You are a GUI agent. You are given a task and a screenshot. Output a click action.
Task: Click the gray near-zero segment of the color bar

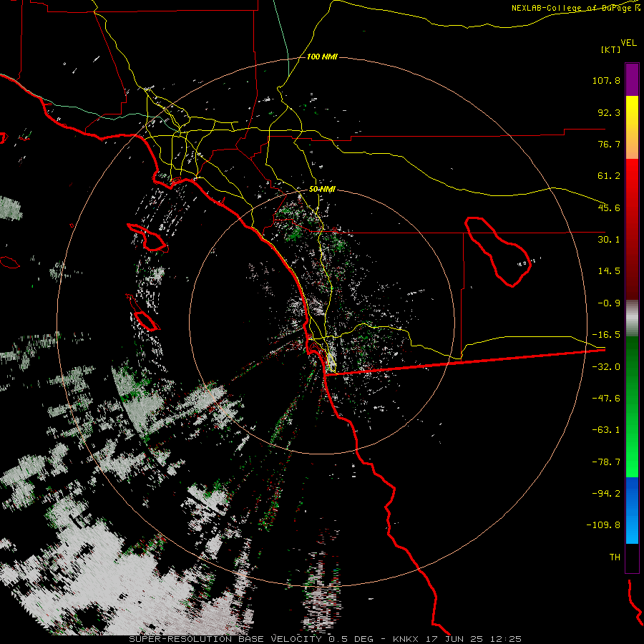coord(632,318)
